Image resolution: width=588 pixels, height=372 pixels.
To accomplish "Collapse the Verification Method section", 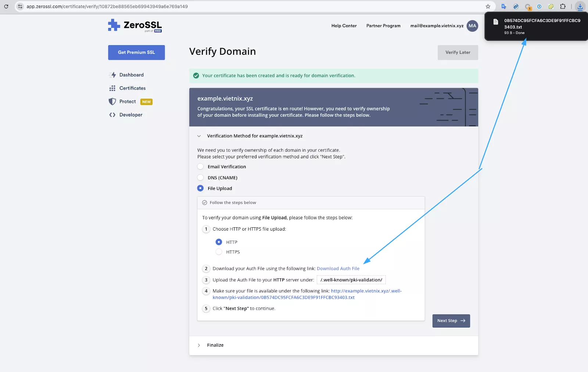I will coord(199,136).
